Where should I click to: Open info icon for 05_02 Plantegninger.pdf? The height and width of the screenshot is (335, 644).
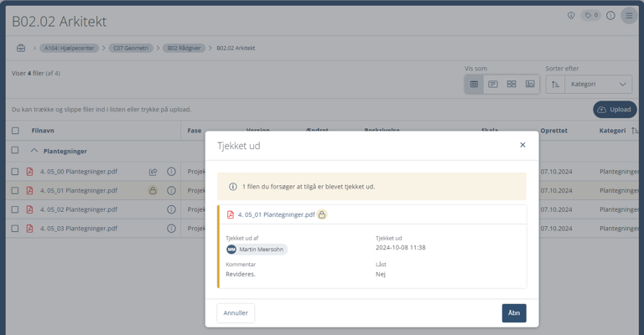click(x=171, y=209)
